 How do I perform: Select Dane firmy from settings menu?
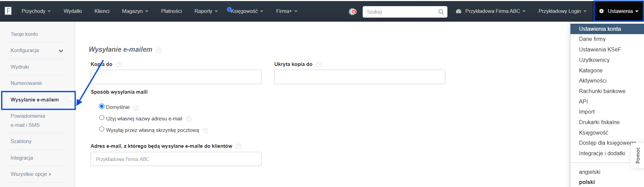(592, 39)
